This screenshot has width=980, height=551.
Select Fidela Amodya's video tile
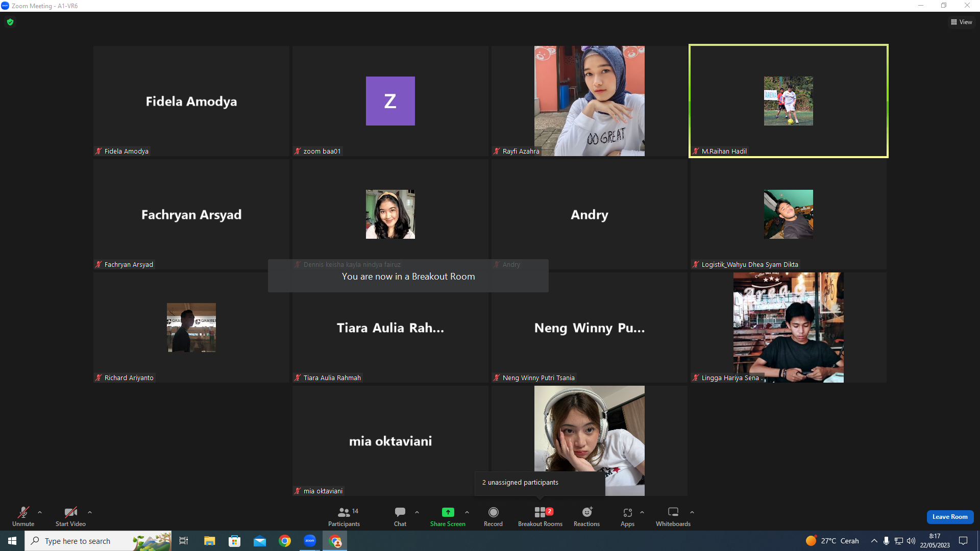pyautogui.click(x=191, y=101)
